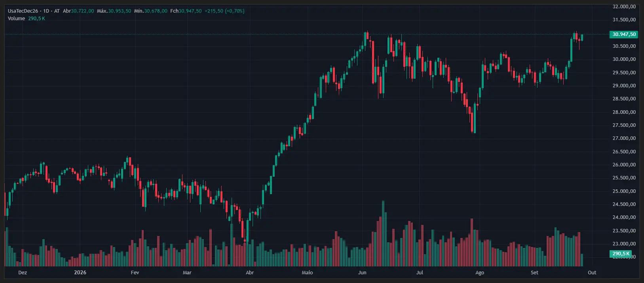The image size is (644, 283).
Task: Click the 30.500,00 price axis label
Action: 624,46
